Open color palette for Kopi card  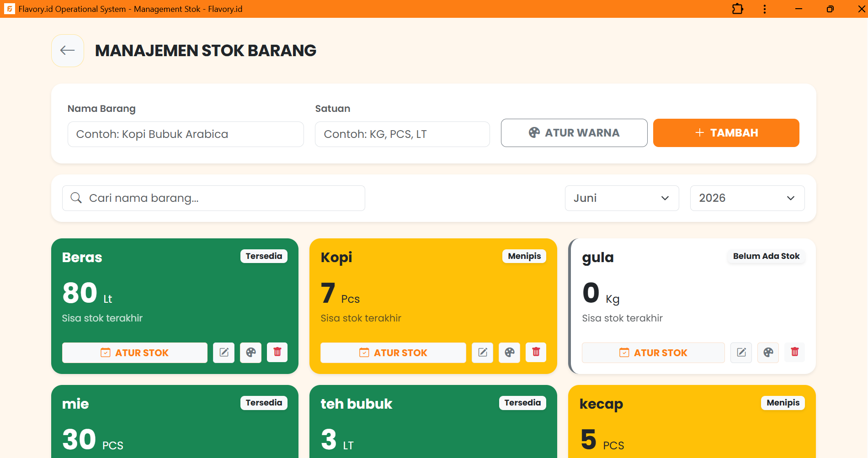510,353
